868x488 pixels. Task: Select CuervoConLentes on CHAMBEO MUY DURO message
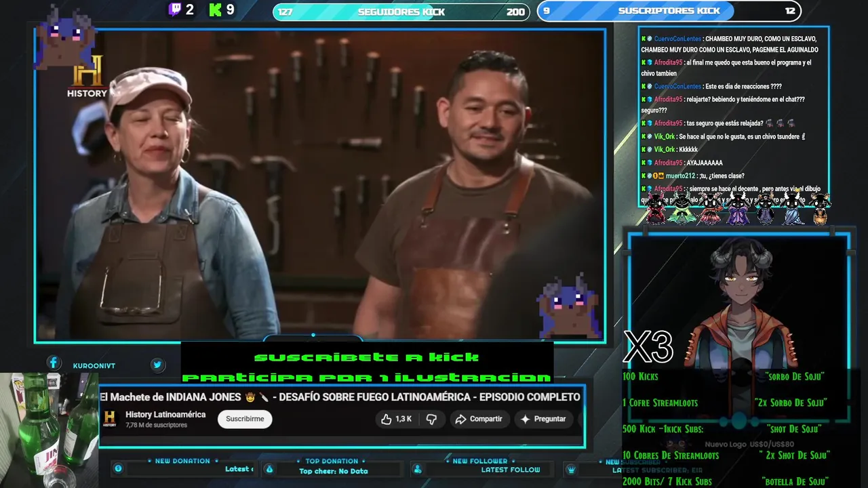pos(678,39)
